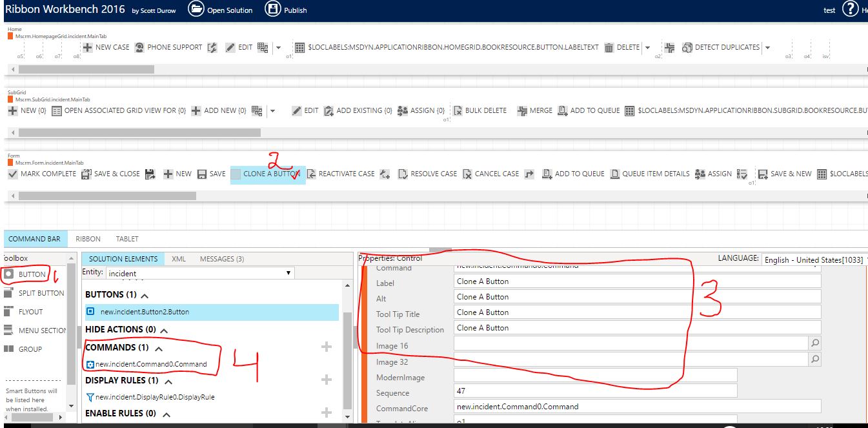The width and height of the screenshot is (868, 428).
Task: Open the Messages (3) tab
Action: coord(221,259)
